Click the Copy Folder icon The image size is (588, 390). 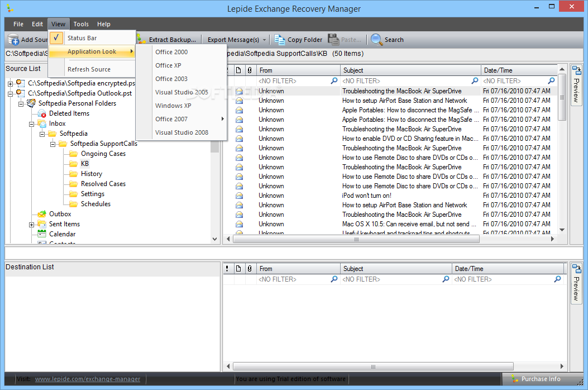click(279, 40)
